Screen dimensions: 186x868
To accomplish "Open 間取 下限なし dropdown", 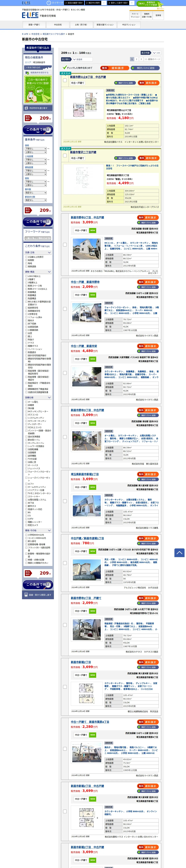I will (35, 182).
